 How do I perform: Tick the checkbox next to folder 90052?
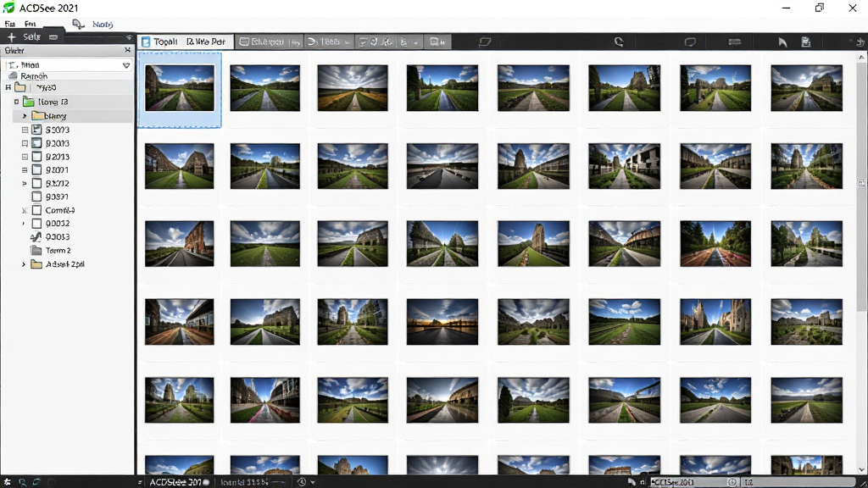(x=36, y=224)
